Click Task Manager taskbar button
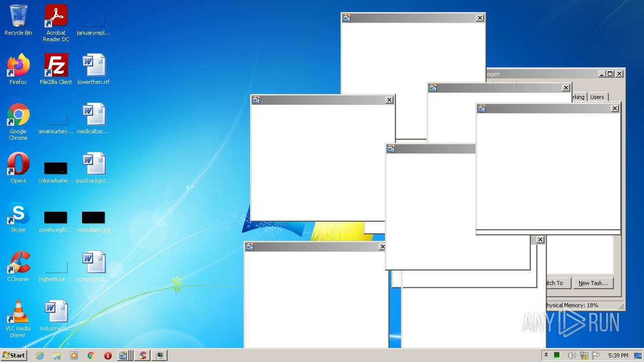This screenshot has height=362, width=644. 159,355
